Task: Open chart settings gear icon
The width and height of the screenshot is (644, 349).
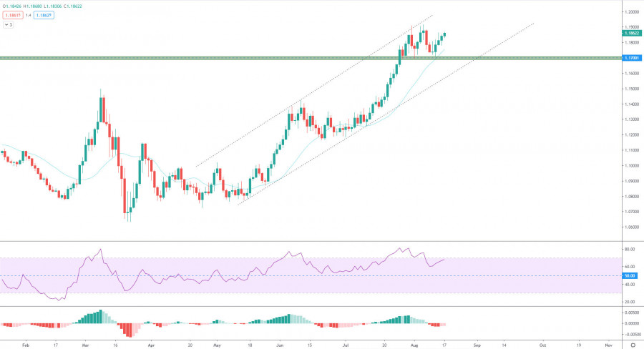Action: tap(632, 344)
